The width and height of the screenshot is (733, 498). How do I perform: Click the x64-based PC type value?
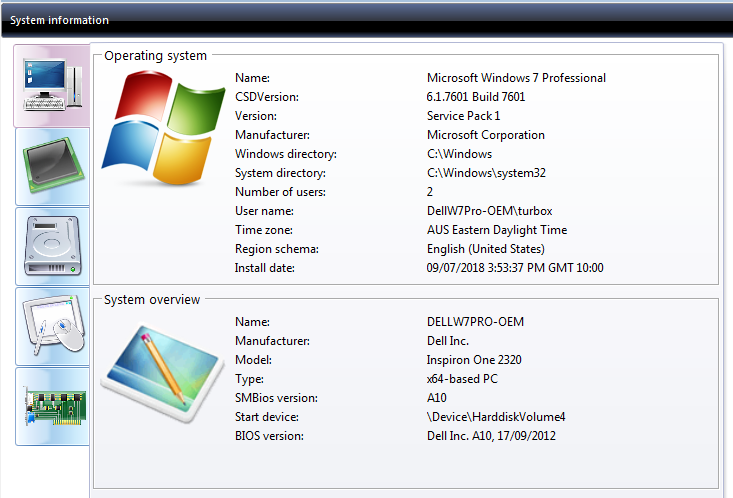(x=462, y=379)
